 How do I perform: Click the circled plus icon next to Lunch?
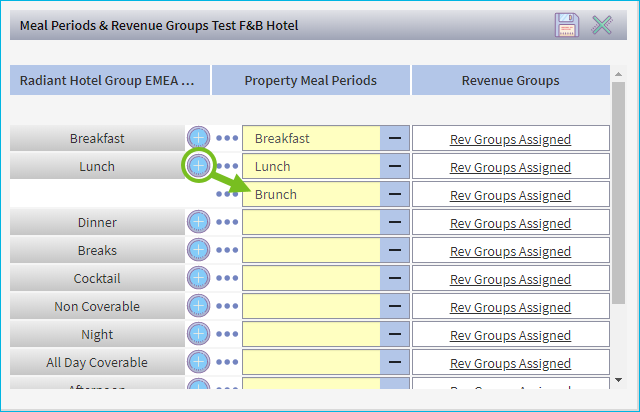[x=198, y=166]
